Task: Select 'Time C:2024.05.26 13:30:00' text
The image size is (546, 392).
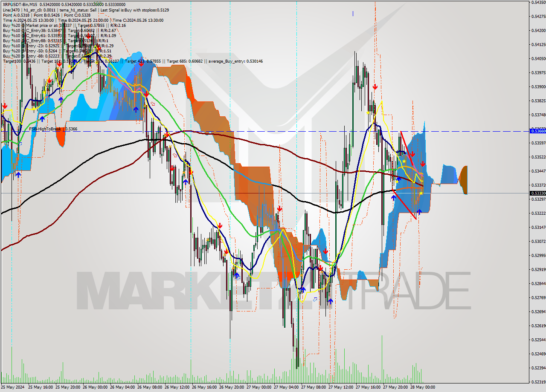Action: tap(137, 20)
